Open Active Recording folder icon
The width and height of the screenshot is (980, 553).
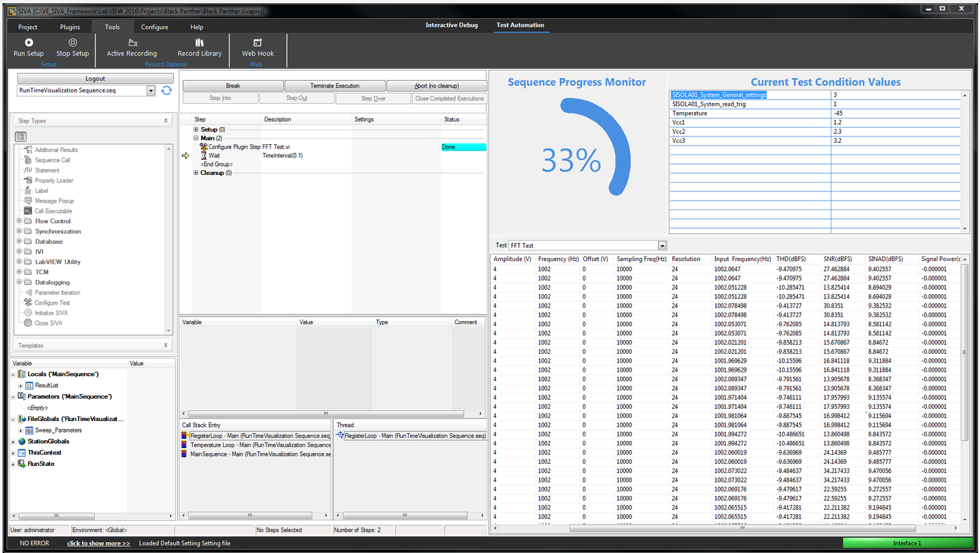[x=133, y=42]
